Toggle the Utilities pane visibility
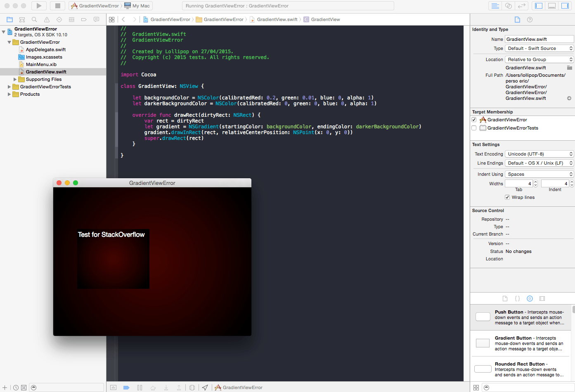The width and height of the screenshot is (575, 392). pyautogui.click(x=565, y=6)
